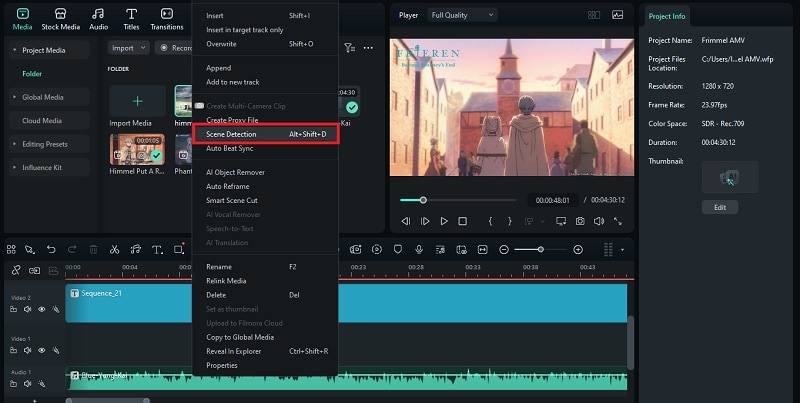800x403 pixels.
Task: Choose Scene Detection from context menu
Action: click(265, 134)
